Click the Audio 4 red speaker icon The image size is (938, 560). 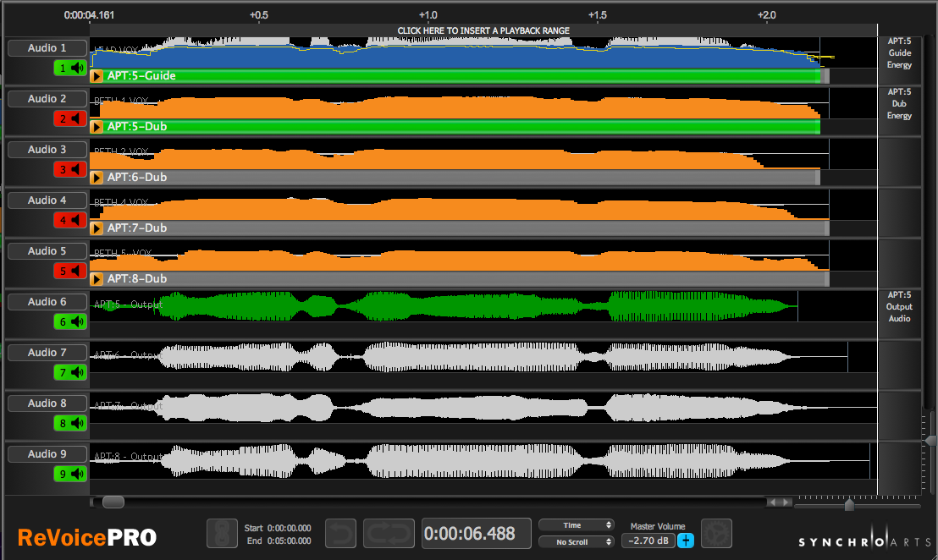pos(71,220)
